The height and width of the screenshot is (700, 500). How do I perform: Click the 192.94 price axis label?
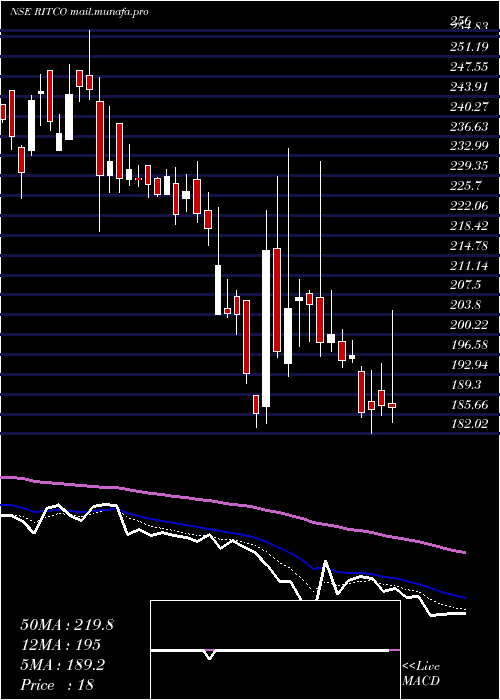click(x=469, y=365)
